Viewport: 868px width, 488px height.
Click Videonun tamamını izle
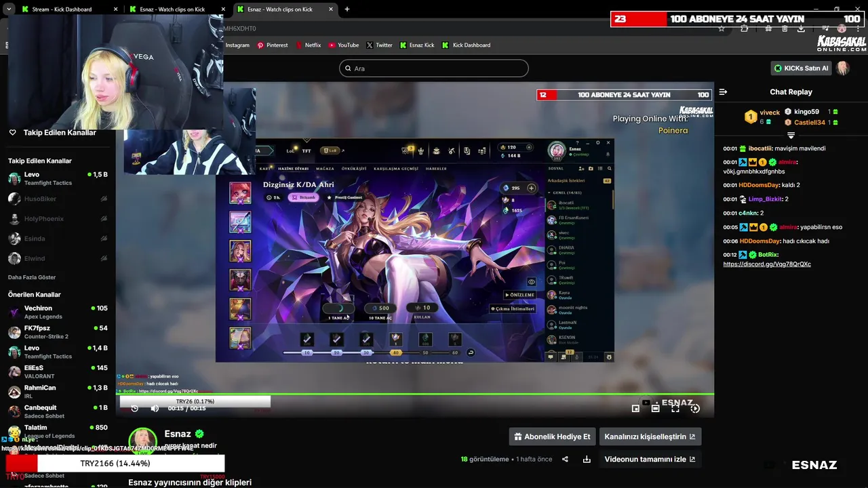(650, 459)
